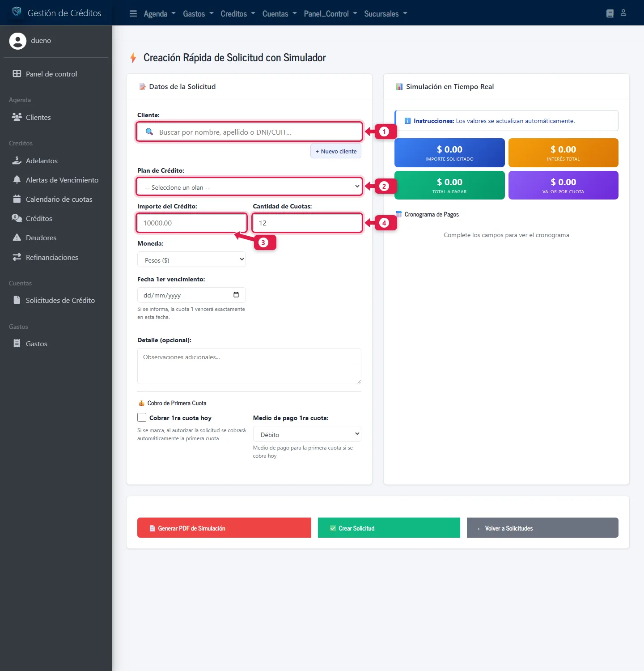Click the Total a Pagar green card

coord(449,185)
